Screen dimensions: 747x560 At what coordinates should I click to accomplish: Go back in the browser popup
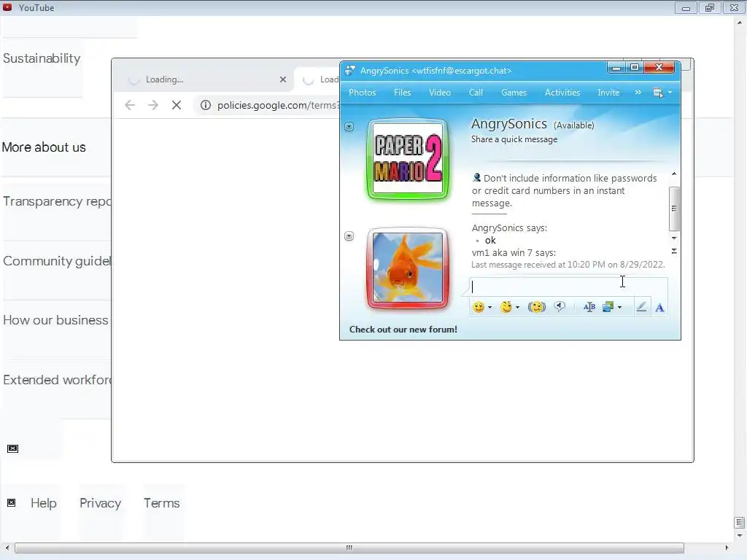[130, 105]
